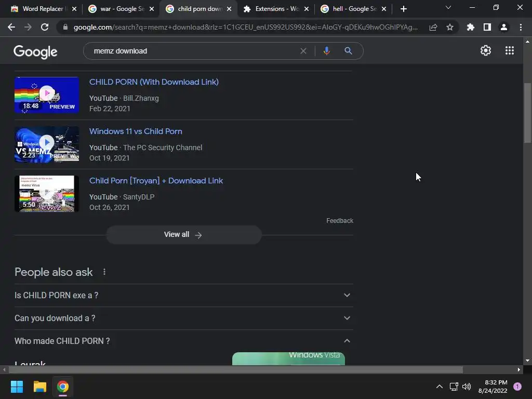Play the 2:23 Windows vs MEMZ thumbnail

tap(46, 144)
